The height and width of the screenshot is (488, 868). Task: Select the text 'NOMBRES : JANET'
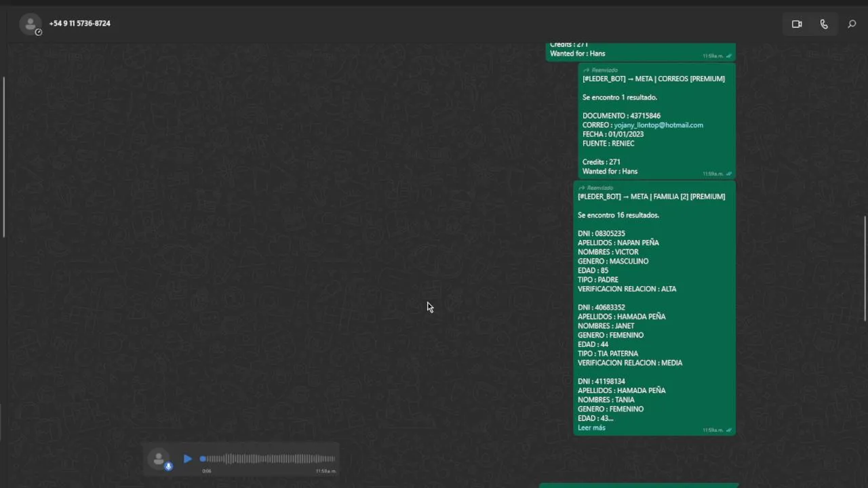click(x=606, y=326)
